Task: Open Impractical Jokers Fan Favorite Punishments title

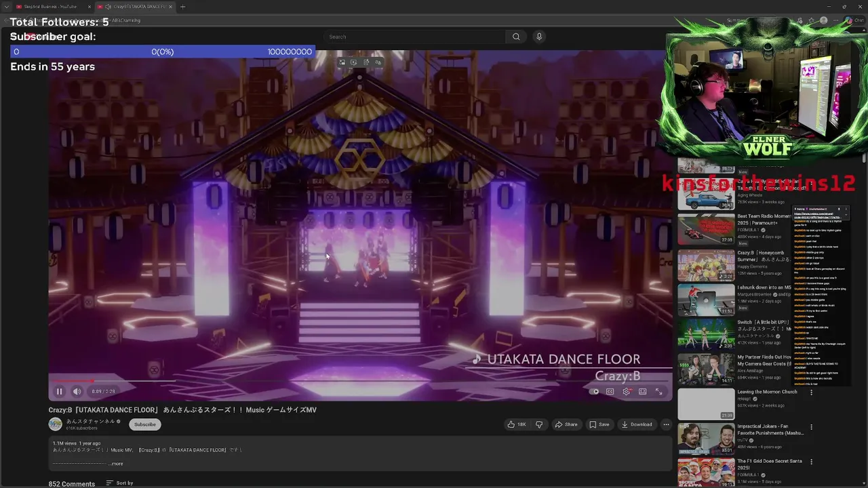Action: 770,430
